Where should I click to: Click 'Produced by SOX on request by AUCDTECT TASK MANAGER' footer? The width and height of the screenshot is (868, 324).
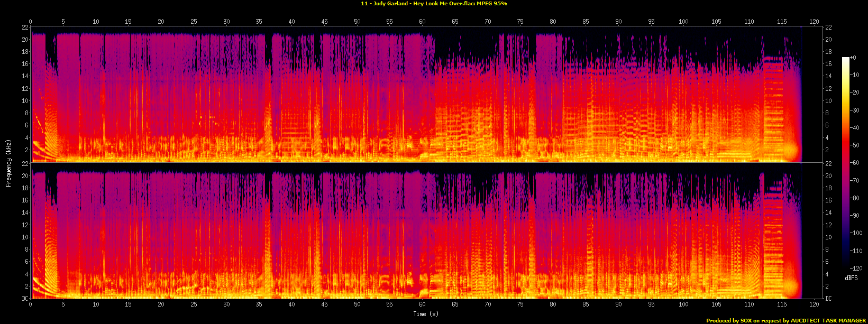point(786,321)
